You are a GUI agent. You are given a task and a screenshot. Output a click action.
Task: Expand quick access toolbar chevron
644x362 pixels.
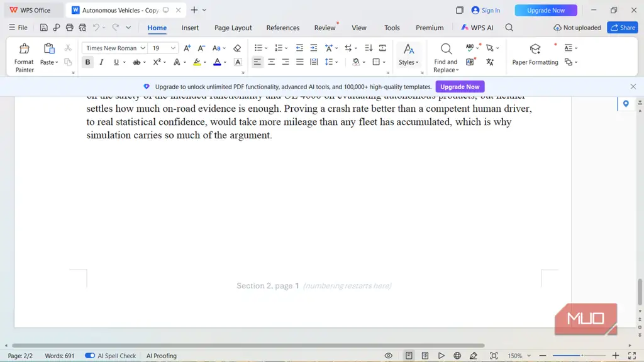[128, 28]
